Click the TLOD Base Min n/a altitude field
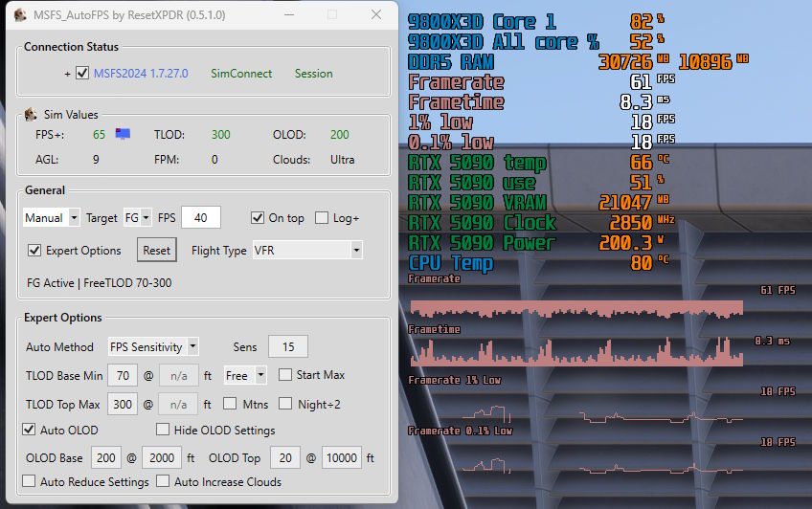 (x=179, y=376)
